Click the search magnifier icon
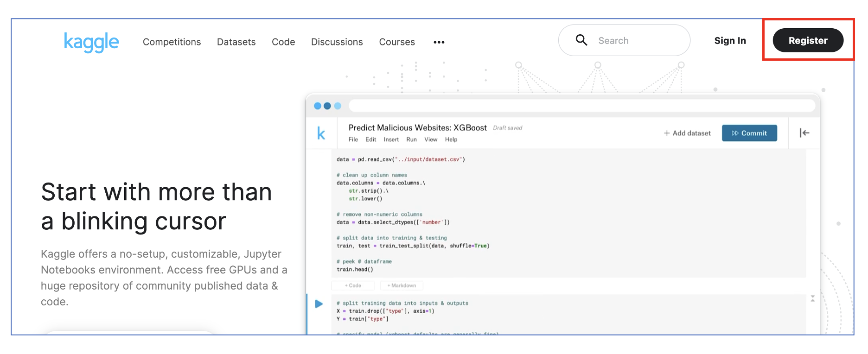 581,40
